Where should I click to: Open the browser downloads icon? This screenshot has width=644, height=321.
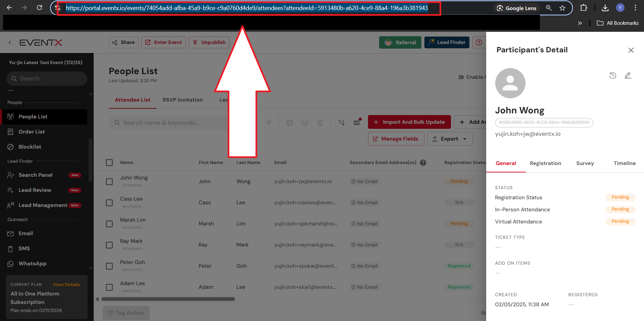point(605,8)
